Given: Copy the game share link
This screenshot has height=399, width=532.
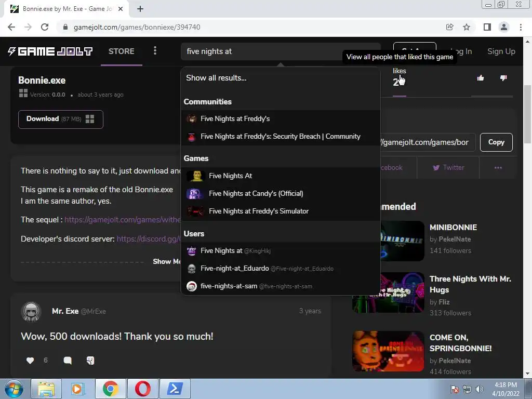Looking at the screenshot, I should [x=496, y=142].
